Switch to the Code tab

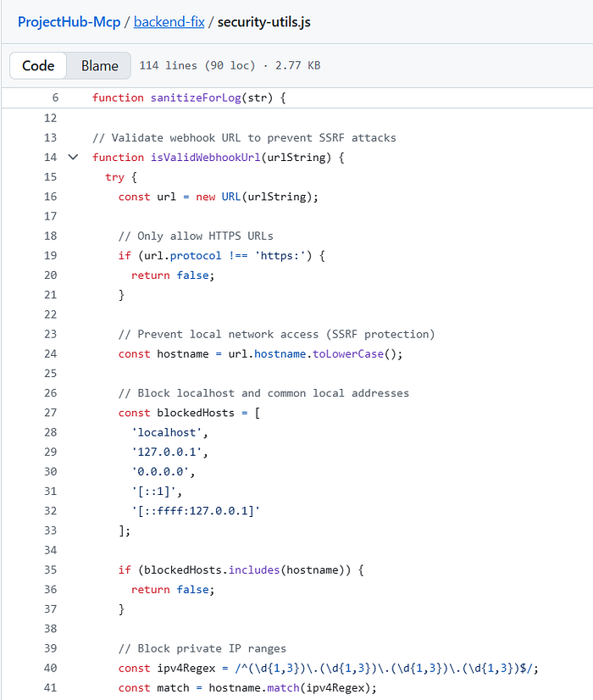pos(38,65)
